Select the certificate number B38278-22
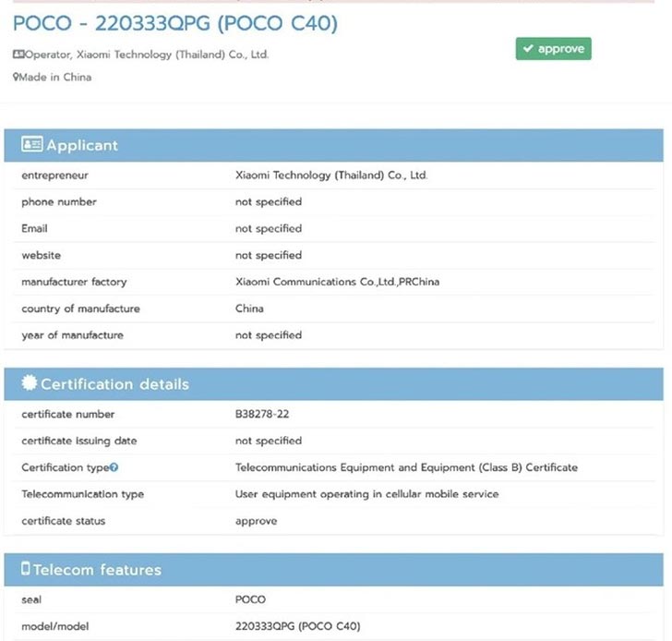The width and height of the screenshot is (672, 641). click(262, 414)
